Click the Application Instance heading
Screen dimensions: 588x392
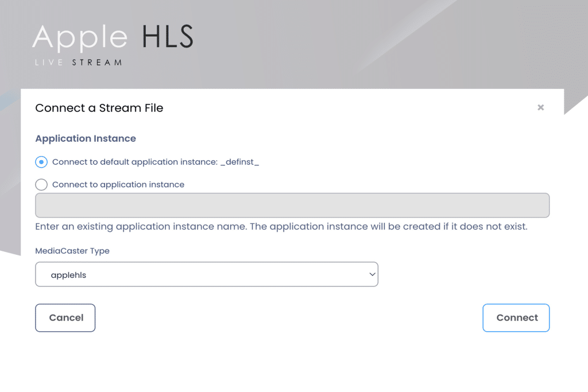(x=86, y=138)
